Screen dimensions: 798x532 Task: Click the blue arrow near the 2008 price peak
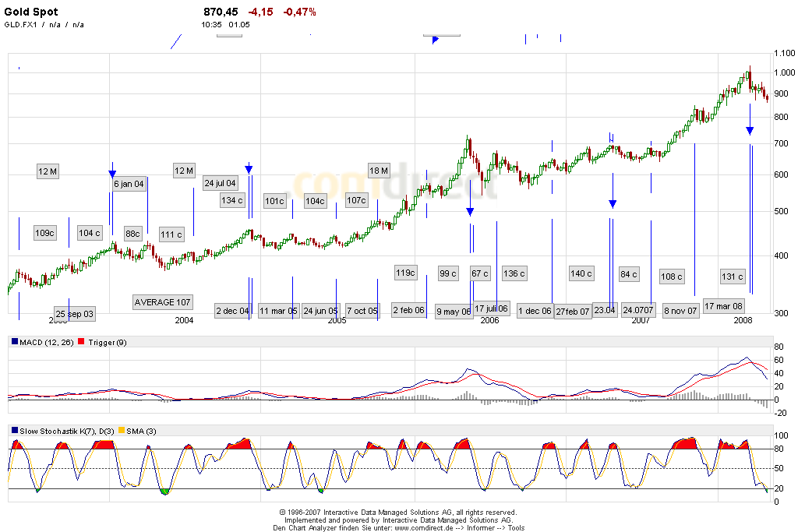click(750, 131)
